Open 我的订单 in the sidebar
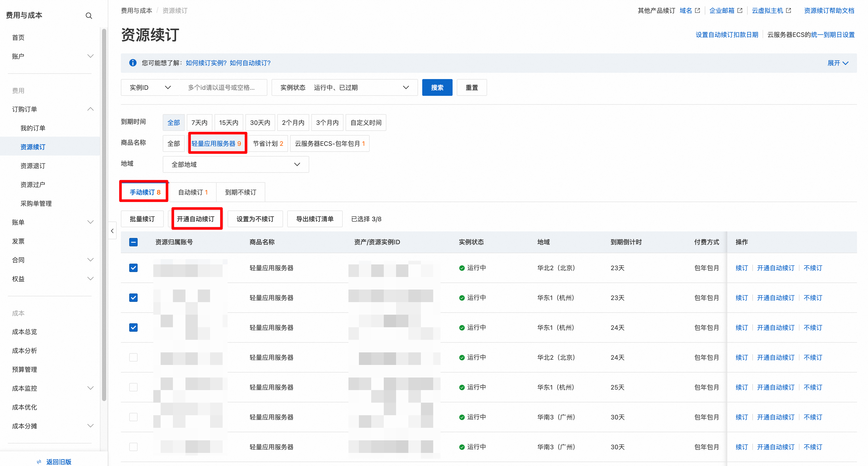The width and height of the screenshot is (868, 466). (33, 128)
